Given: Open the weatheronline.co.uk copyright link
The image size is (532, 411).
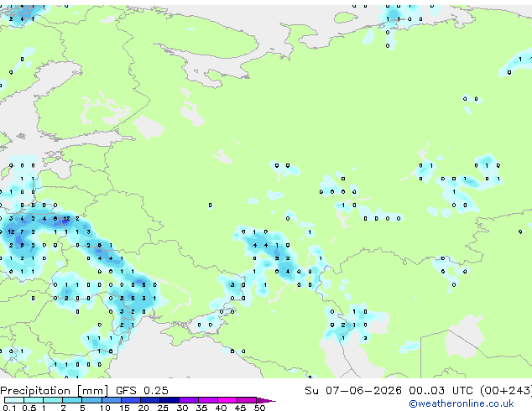Looking at the screenshot, I should pos(462,403).
